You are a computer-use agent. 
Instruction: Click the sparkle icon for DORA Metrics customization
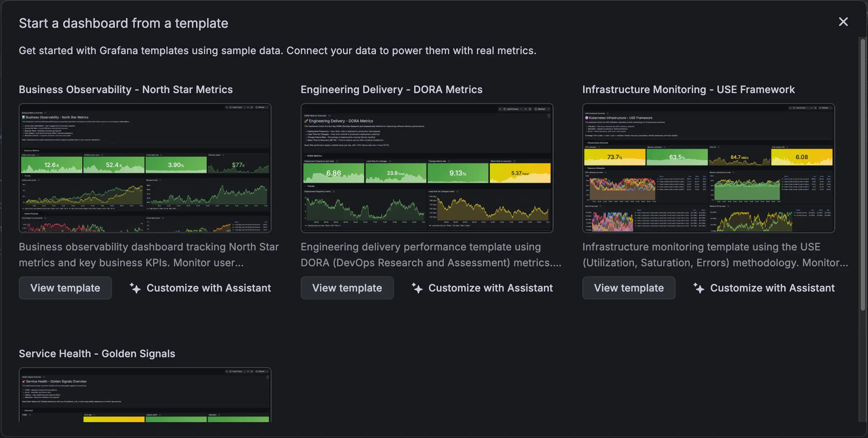[x=417, y=288]
